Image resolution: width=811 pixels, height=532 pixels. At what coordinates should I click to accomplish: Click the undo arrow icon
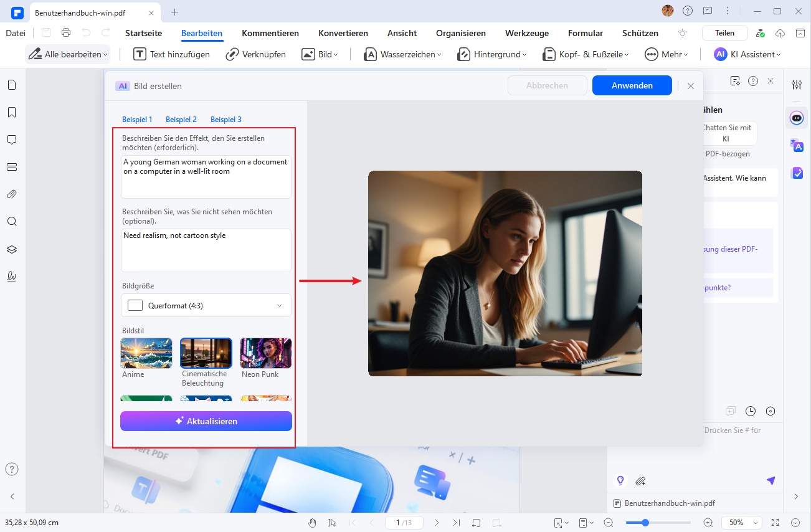[x=86, y=33]
